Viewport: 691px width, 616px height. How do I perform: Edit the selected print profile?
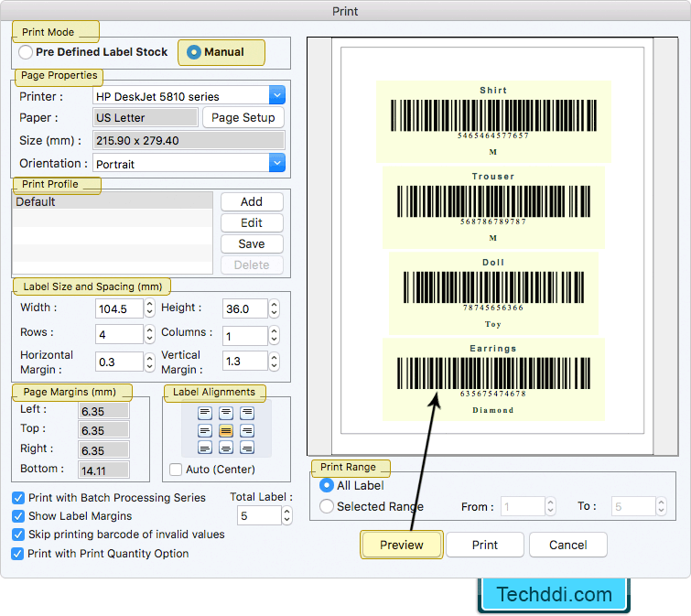pos(252,223)
